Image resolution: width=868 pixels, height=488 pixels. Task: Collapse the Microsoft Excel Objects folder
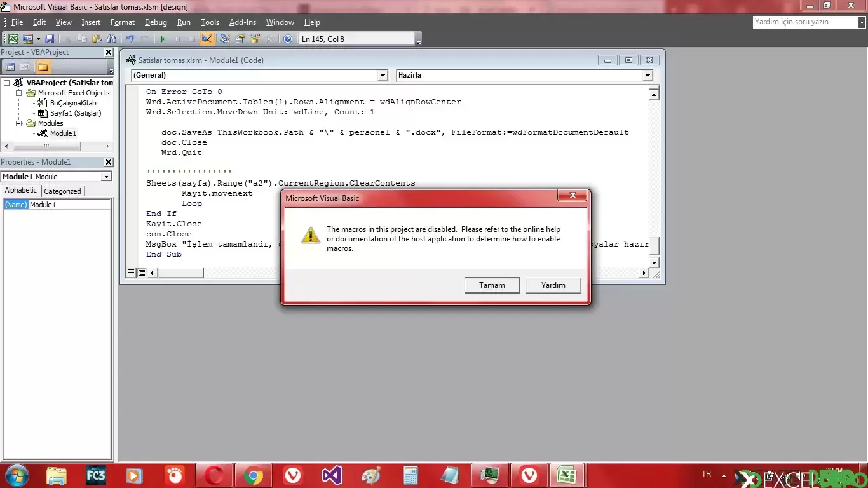coord(18,93)
